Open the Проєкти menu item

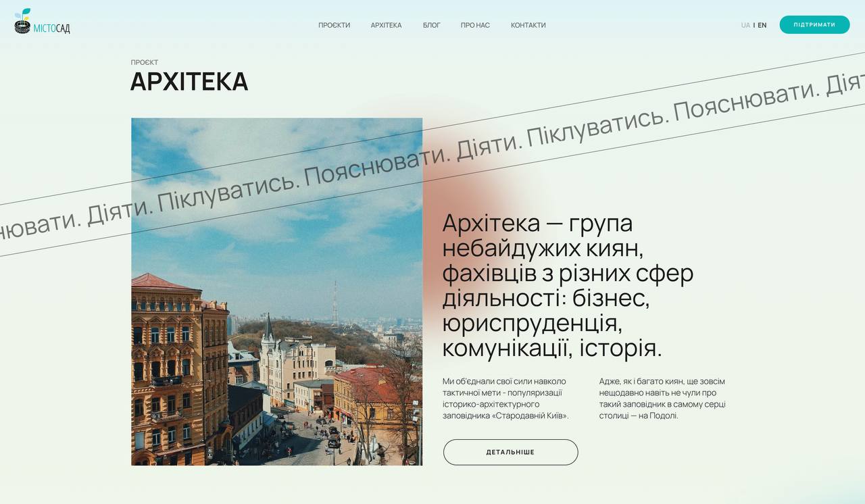coord(334,25)
